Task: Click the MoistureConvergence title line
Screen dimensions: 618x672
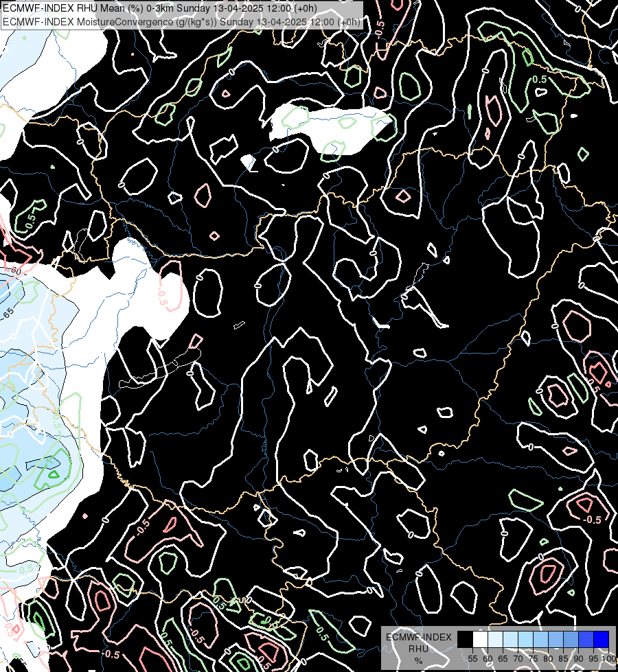Action: pyautogui.click(x=181, y=21)
